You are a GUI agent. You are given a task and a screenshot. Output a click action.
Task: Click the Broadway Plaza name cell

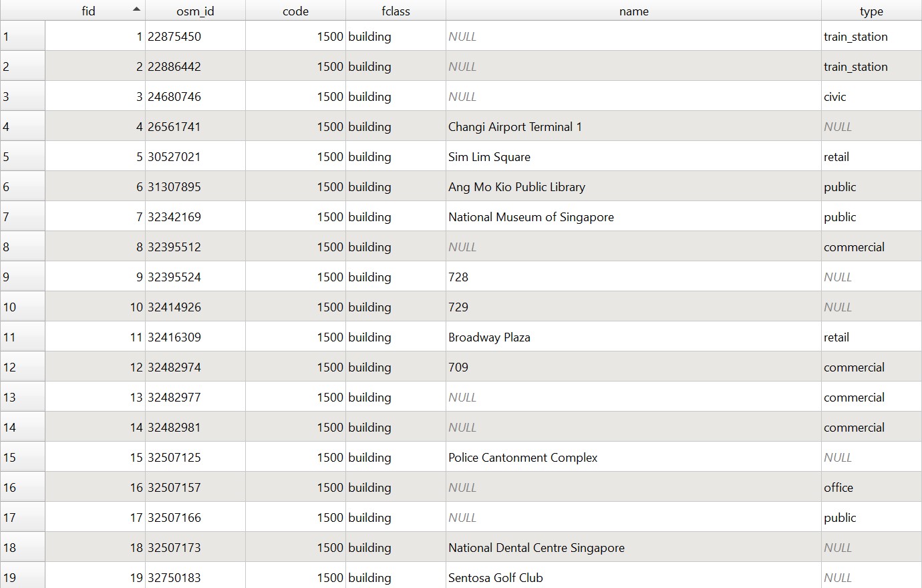pyautogui.click(x=489, y=337)
